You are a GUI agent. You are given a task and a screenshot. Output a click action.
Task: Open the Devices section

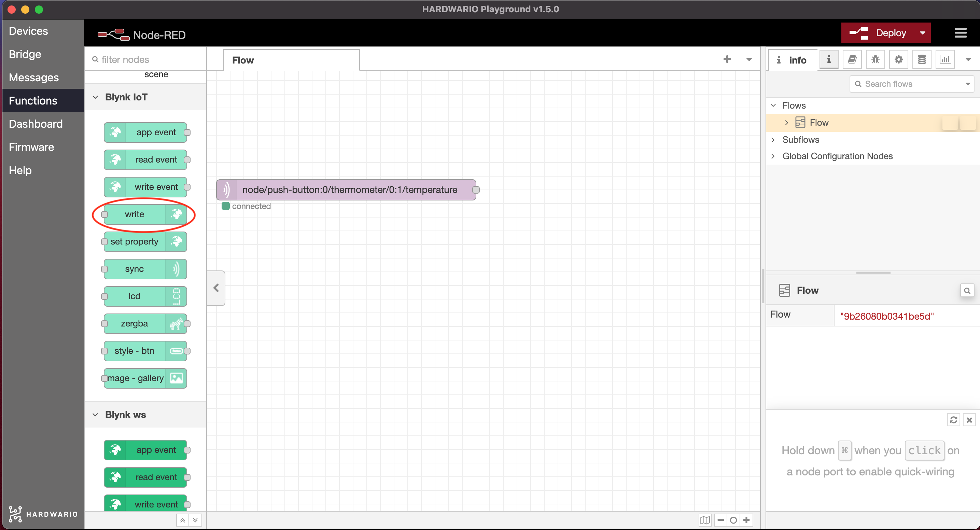[x=28, y=31]
